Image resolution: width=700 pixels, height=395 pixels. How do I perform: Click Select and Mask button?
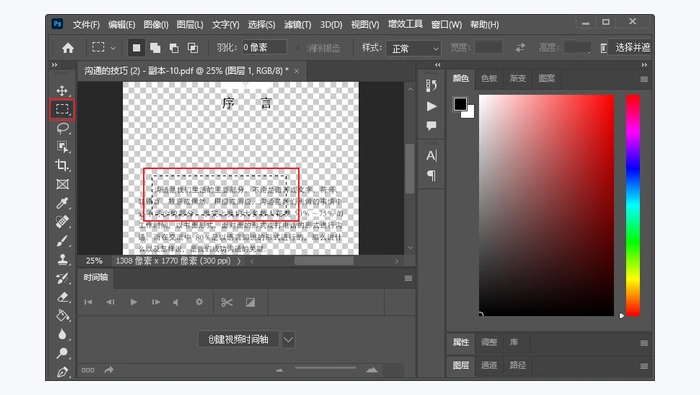coord(630,48)
